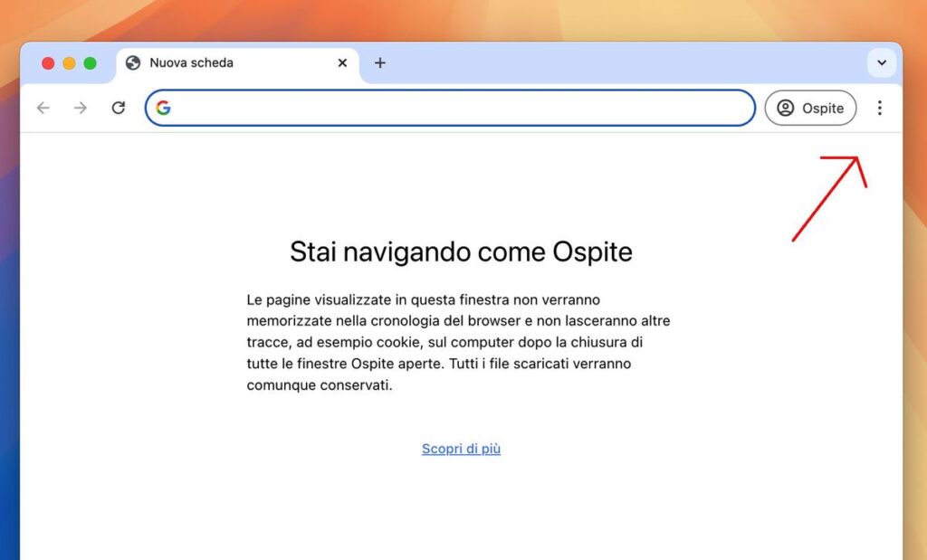Click the yellow minimize traffic light
This screenshot has width=927, height=560.
pyautogui.click(x=69, y=63)
